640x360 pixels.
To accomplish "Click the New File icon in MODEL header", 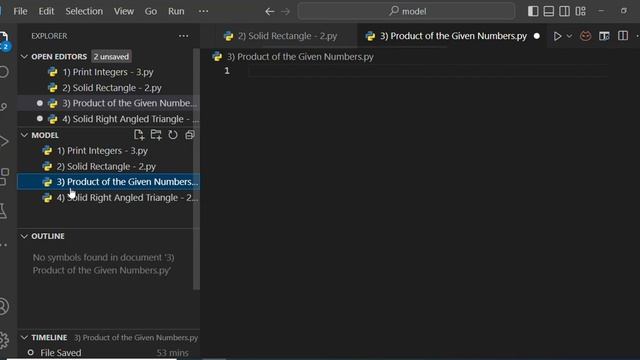I will coord(139,135).
